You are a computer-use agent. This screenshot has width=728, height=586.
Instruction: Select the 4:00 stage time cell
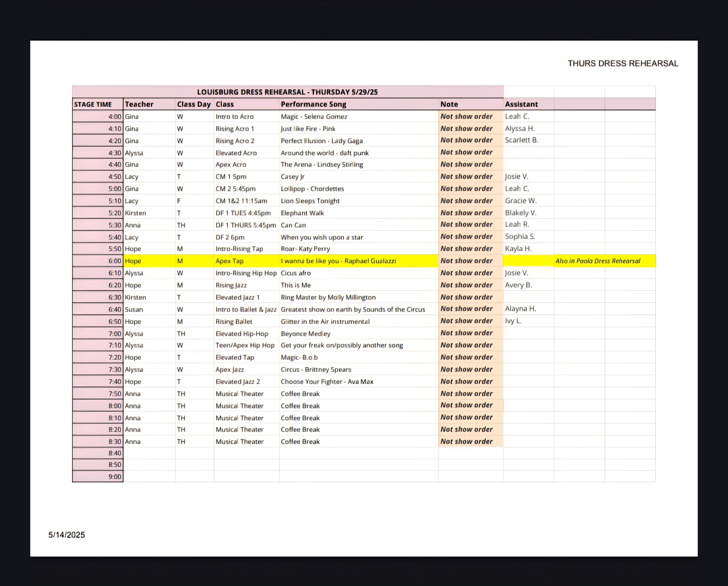coord(98,117)
